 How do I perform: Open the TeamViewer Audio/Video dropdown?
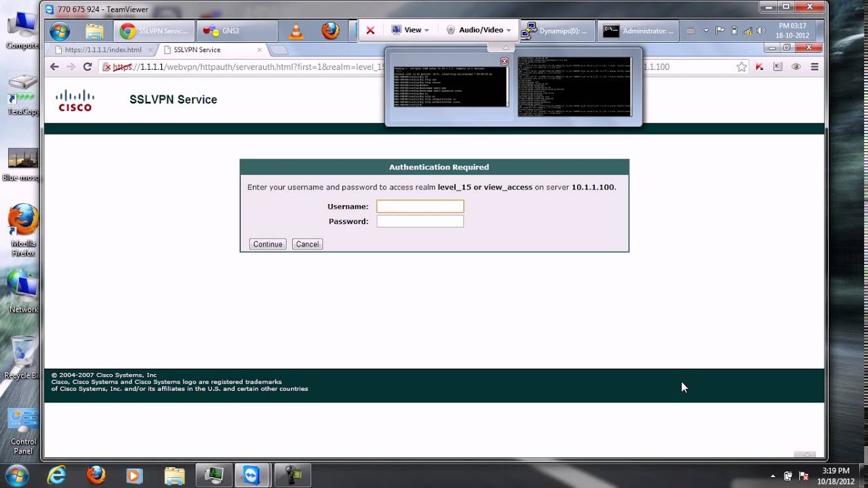478,30
